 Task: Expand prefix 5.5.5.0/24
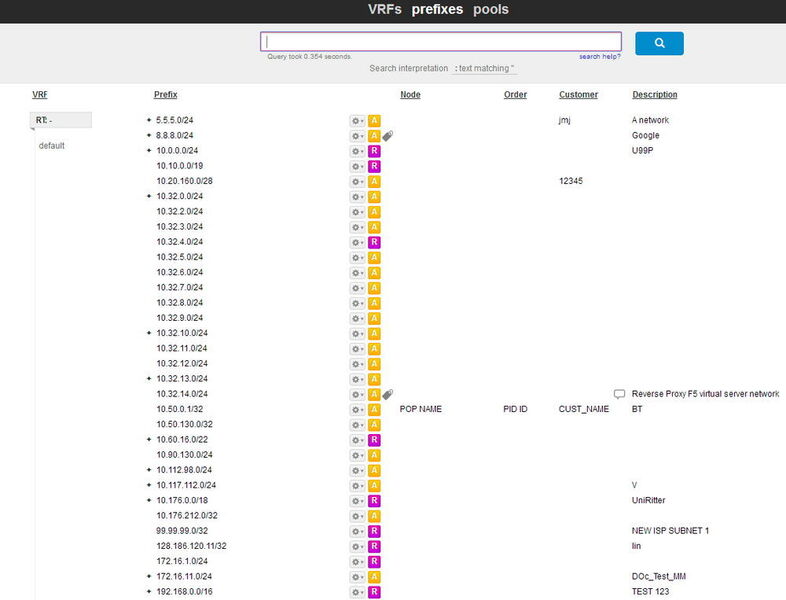coord(149,120)
